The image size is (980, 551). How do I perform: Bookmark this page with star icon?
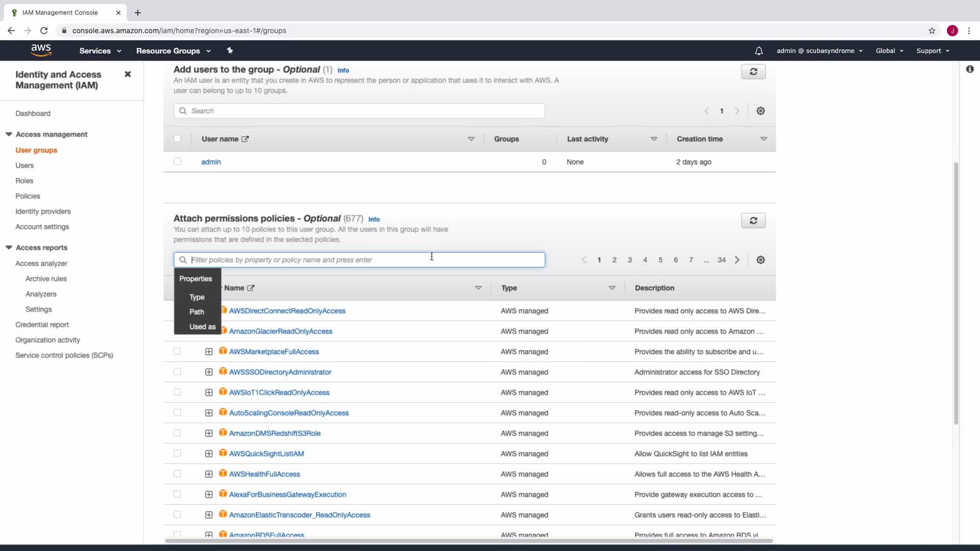point(932,31)
